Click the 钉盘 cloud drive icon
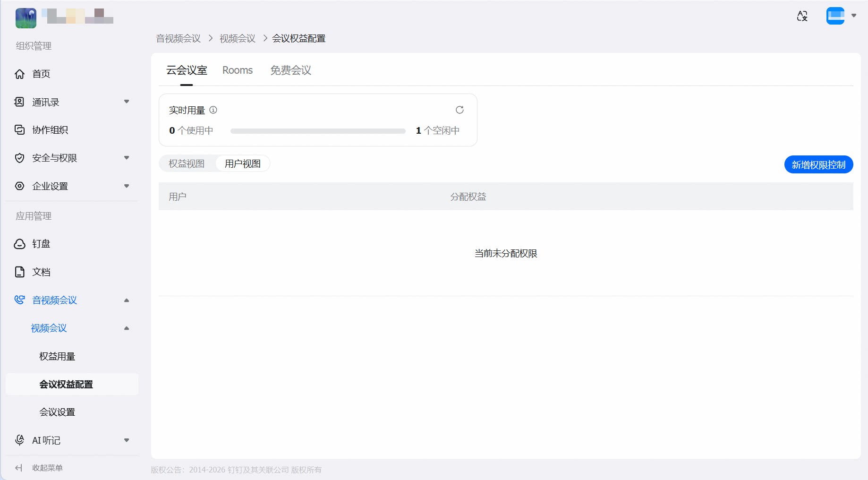 coord(19,244)
